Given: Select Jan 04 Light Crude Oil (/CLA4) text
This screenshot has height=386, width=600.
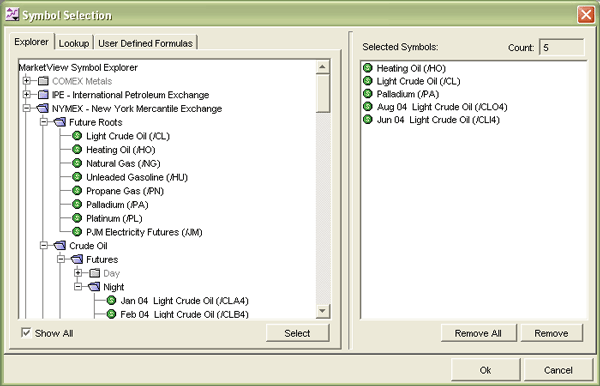Looking at the screenshot, I should point(184,301).
